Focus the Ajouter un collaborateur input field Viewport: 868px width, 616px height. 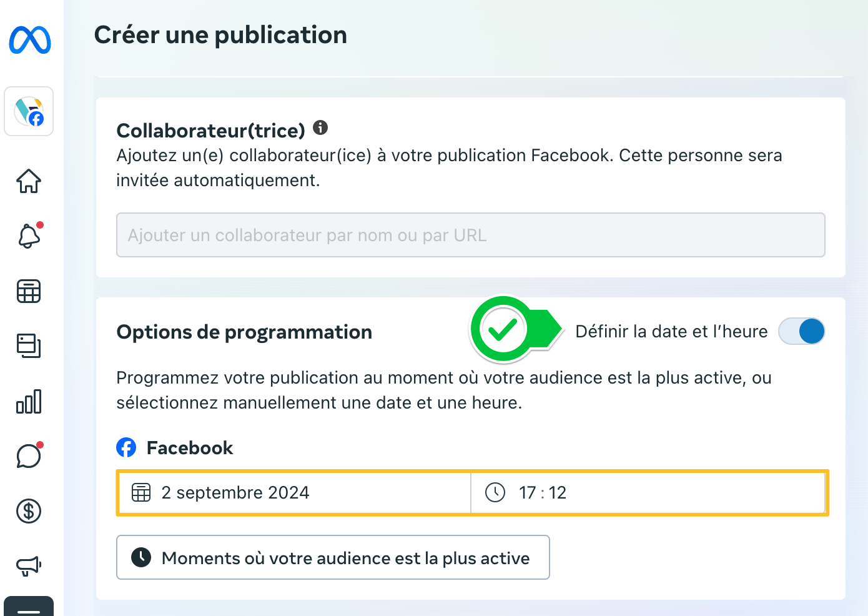tap(471, 235)
